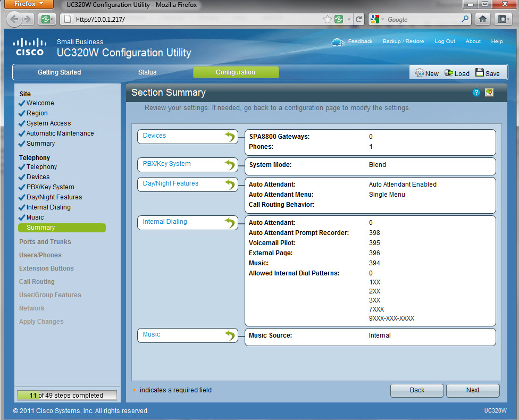Reload the page with the refresh icon
The height and width of the screenshot is (420, 519).
[x=359, y=19]
